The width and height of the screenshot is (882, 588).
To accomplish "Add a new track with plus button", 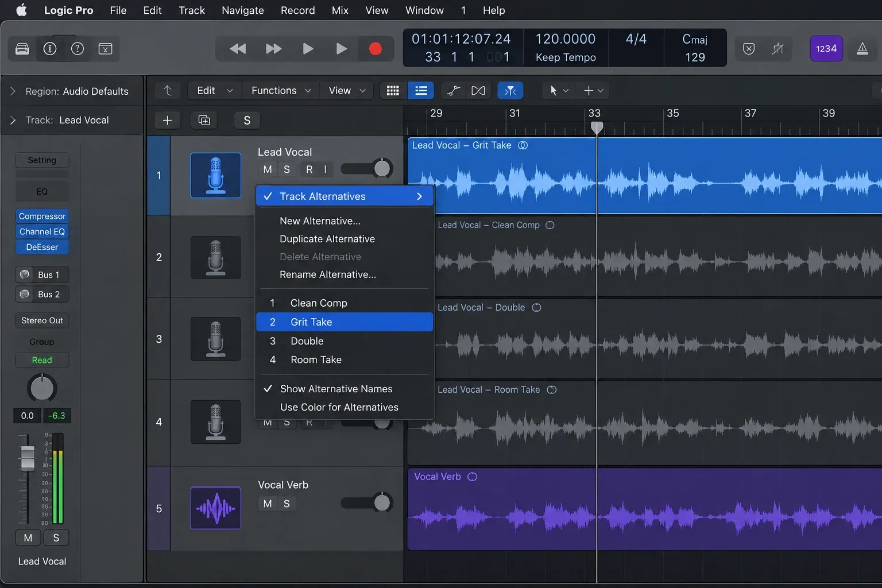I will coord(168,120).
